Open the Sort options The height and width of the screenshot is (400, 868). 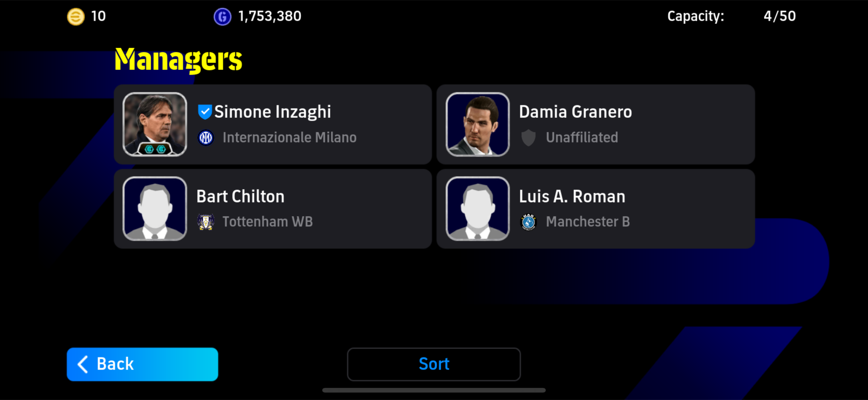pos(434,364)
